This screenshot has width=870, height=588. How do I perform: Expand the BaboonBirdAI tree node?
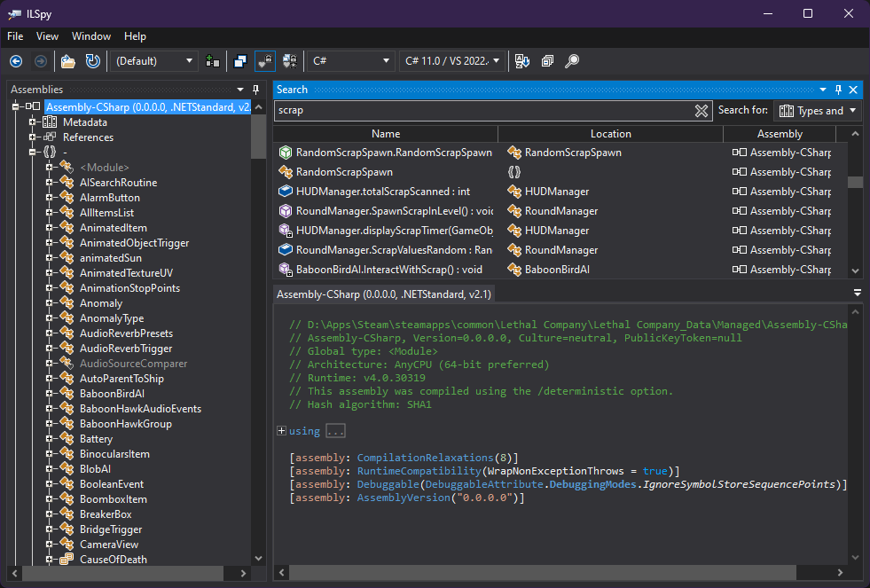point(50,394)
